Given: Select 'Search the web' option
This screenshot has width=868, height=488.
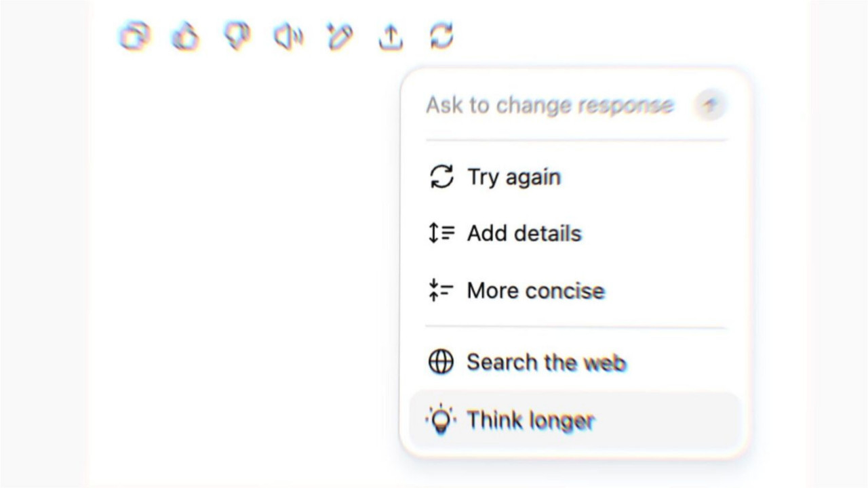Looking at the screenshot, I should [x=545, y=362].
